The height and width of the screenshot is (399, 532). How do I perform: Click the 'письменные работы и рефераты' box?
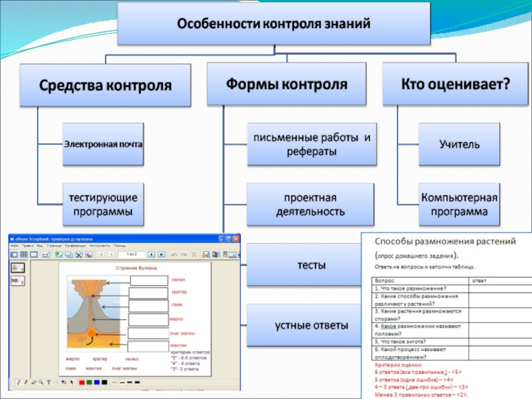(x=312, y=144)
